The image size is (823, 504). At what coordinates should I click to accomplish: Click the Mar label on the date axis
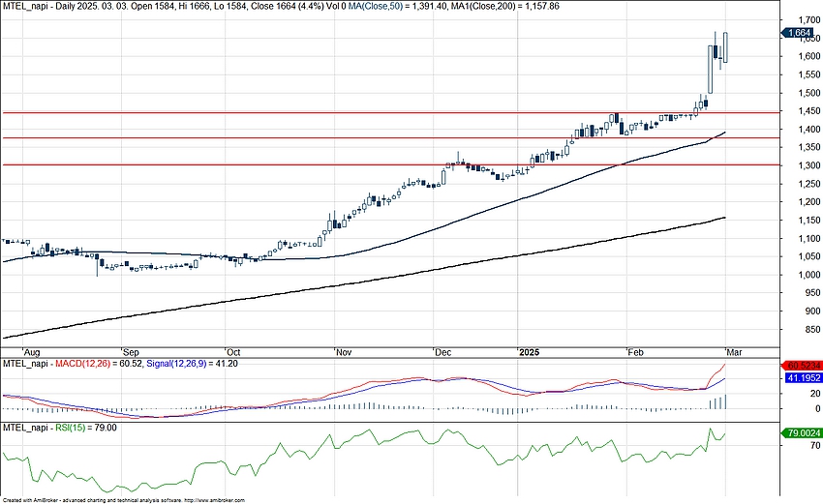(734, 352)
